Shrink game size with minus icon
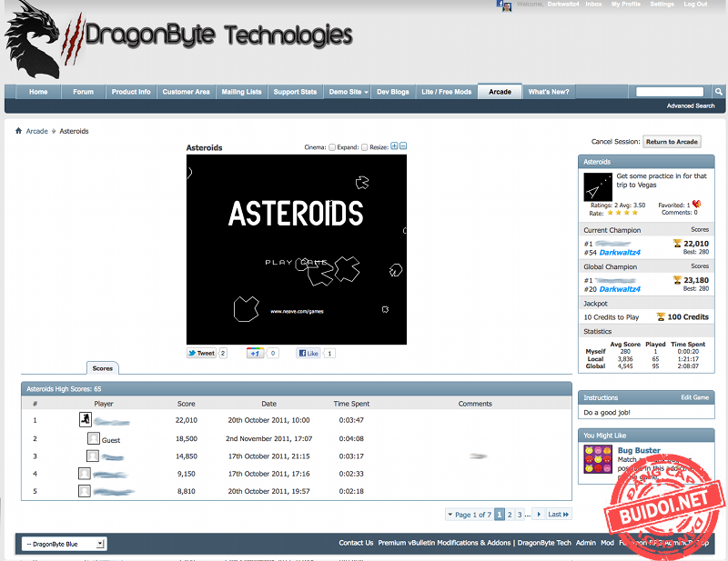Screen dimensions: 728x561 [403, 146]
